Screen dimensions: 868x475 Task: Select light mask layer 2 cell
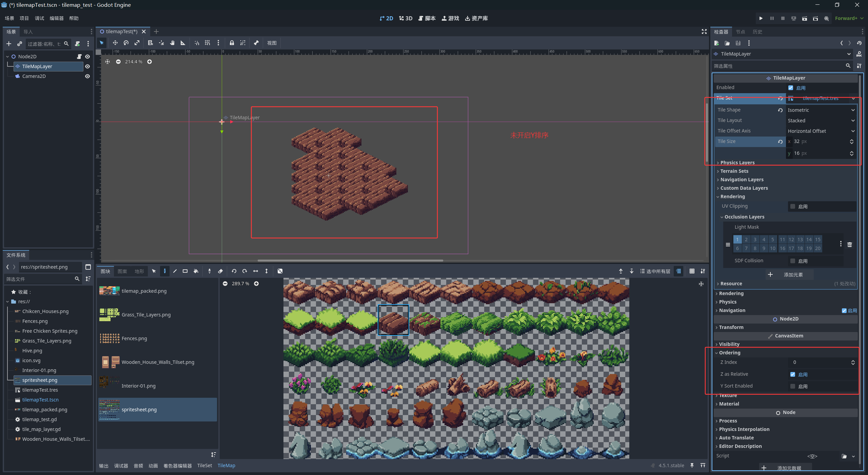[746, 240]
